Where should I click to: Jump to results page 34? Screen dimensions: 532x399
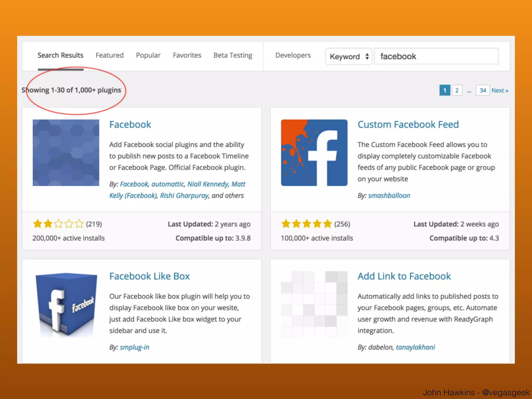pyautogui.click(x=482, y=90)
